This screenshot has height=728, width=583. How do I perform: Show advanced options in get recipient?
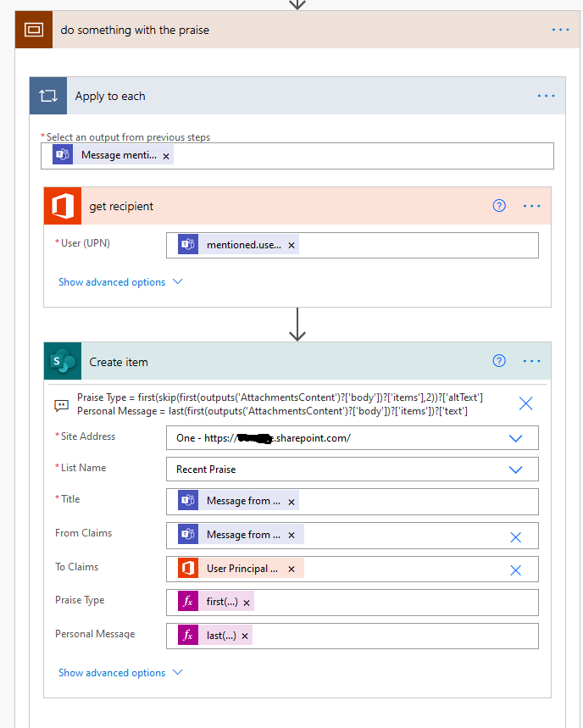[x=119, y=282]
